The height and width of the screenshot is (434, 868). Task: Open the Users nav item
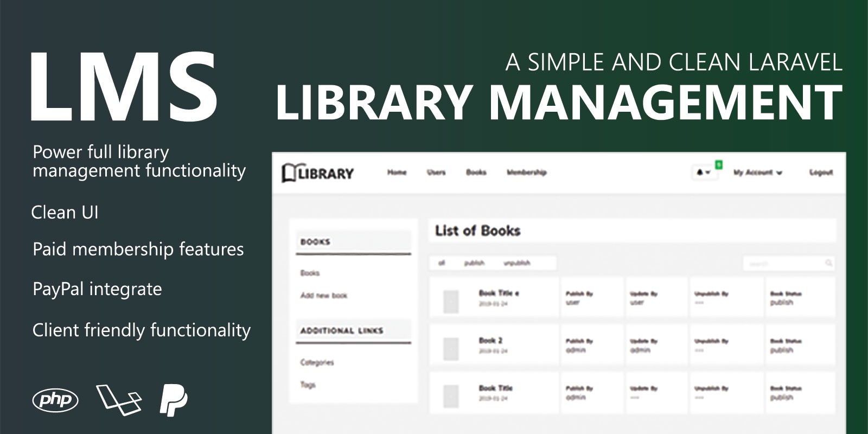436,173
